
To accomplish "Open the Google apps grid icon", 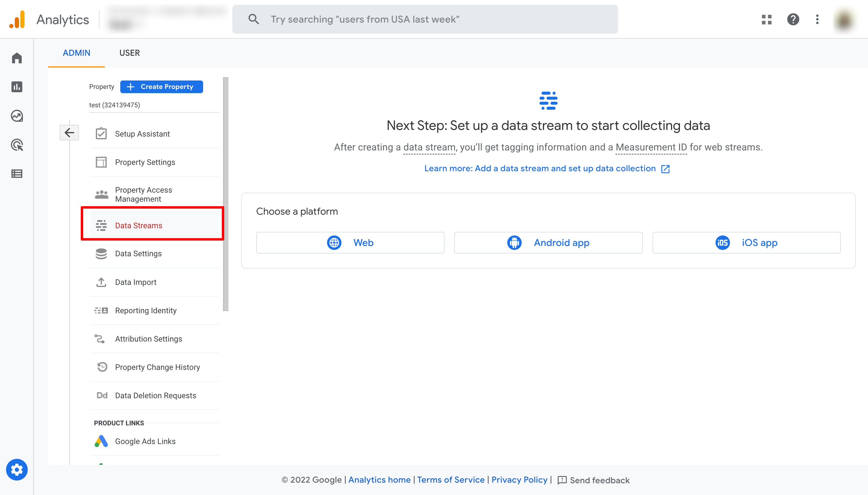I will click(766, 19).
